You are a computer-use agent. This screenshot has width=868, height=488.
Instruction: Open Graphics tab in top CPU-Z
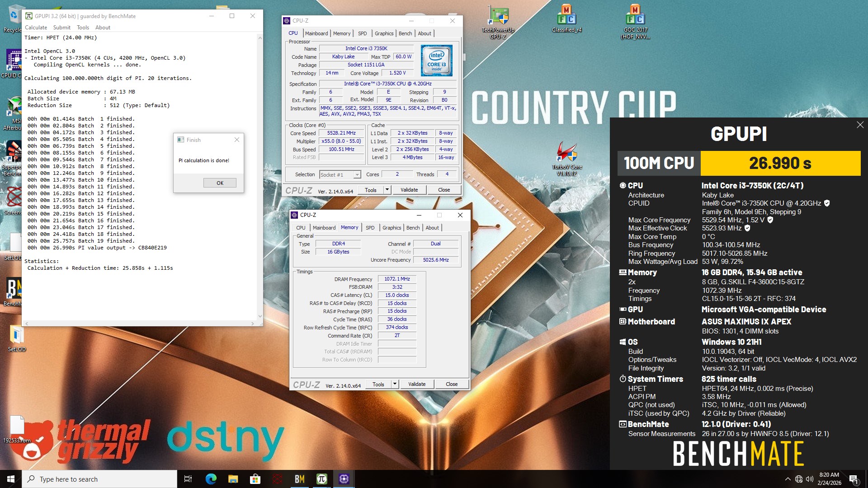[x=384, y=33]
